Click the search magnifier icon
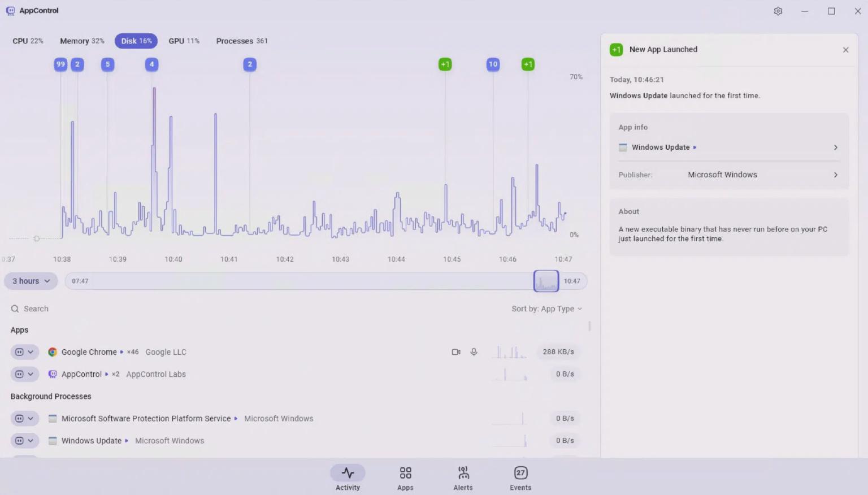 coord(15,309)
